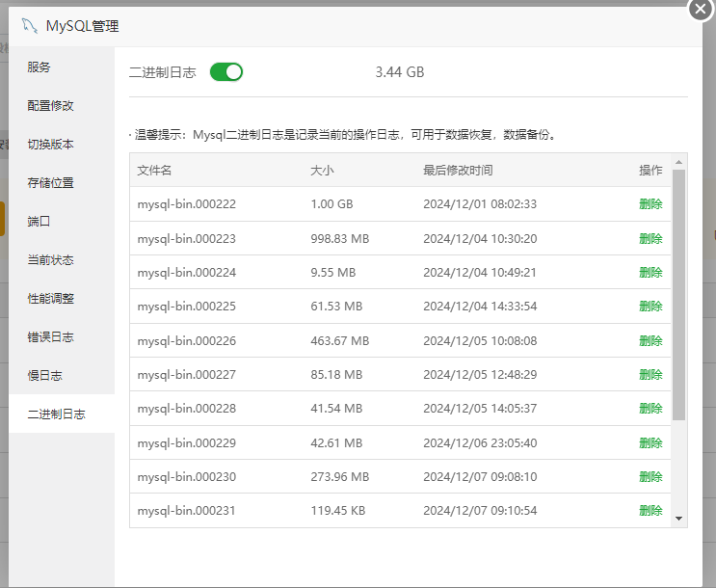Click the 最后修改时间 column header
The height and width of the screenshot is (588, 716).
pyautogui.click(x=458, y=171)
